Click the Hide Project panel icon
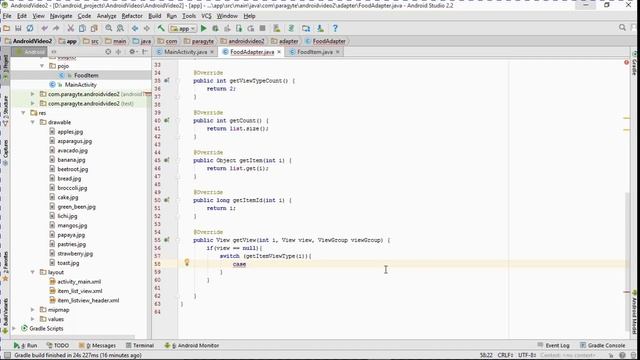 click(144, 52)
